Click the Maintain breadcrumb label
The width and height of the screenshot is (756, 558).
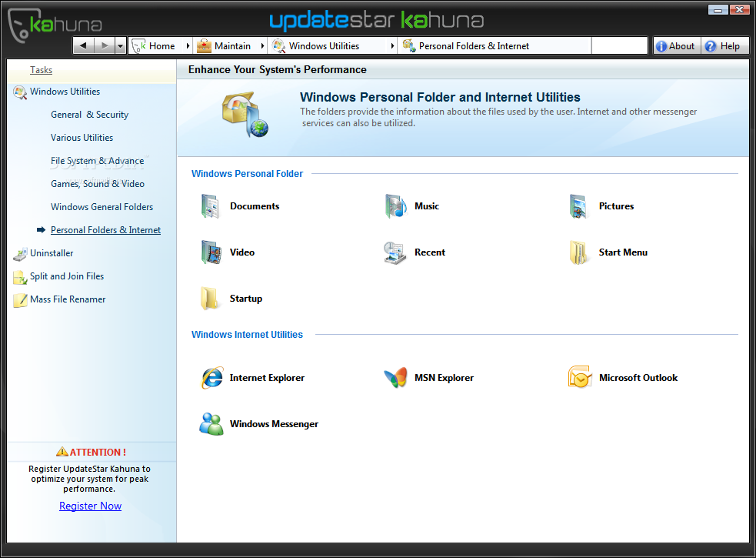coord(232,46)
